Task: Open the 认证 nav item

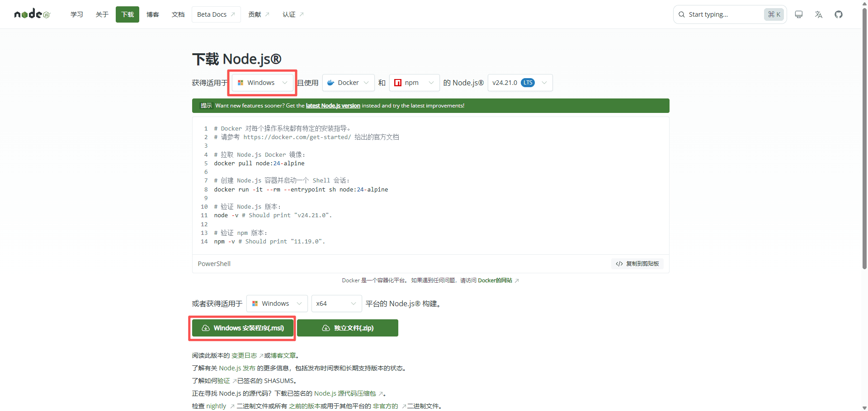Action: 293,14
